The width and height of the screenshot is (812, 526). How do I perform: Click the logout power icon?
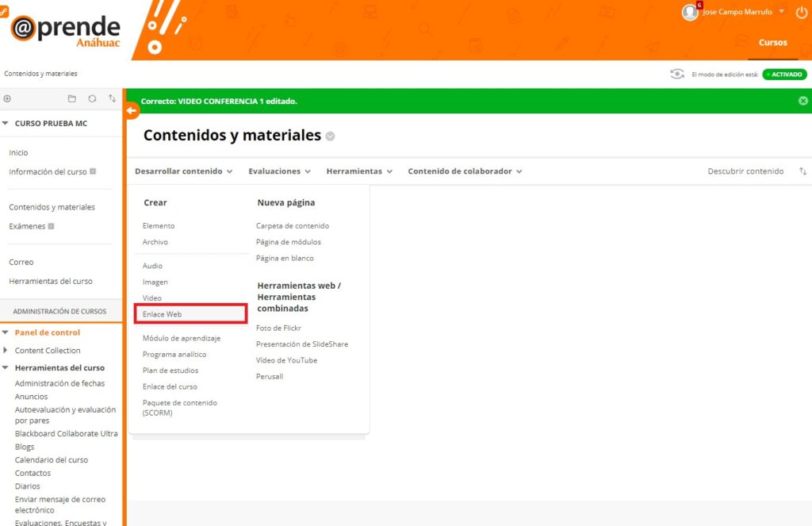coord(801,12)
